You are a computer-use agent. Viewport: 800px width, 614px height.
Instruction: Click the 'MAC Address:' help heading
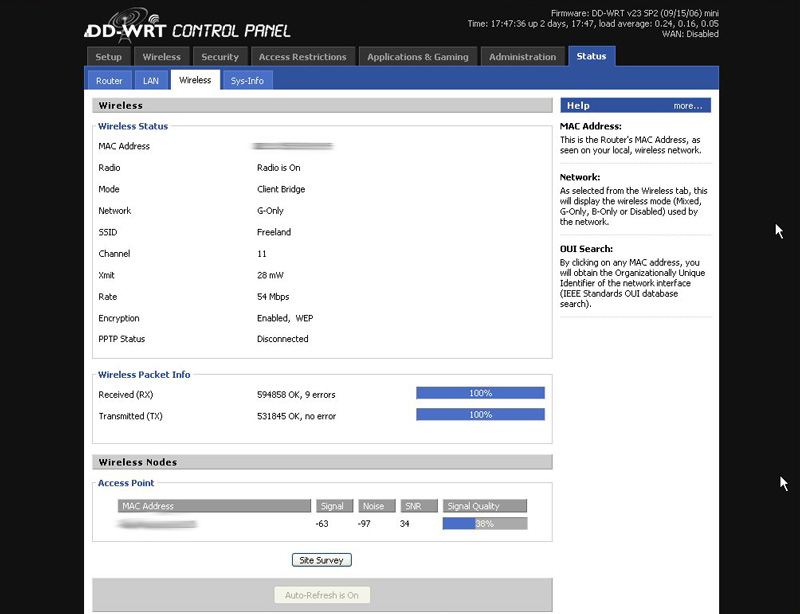(591, 126)
